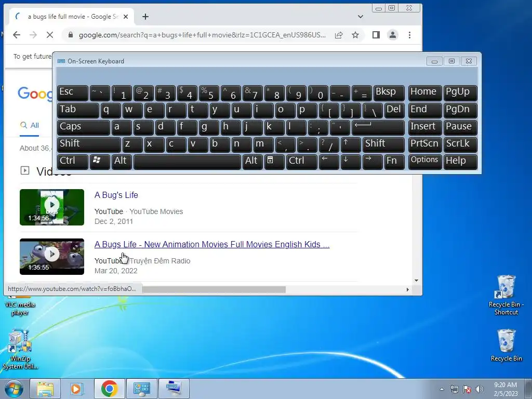Click the spacebar on On-Screen Keyboard
This screenshot has height=399, width=532.
(x=187, y=162)
